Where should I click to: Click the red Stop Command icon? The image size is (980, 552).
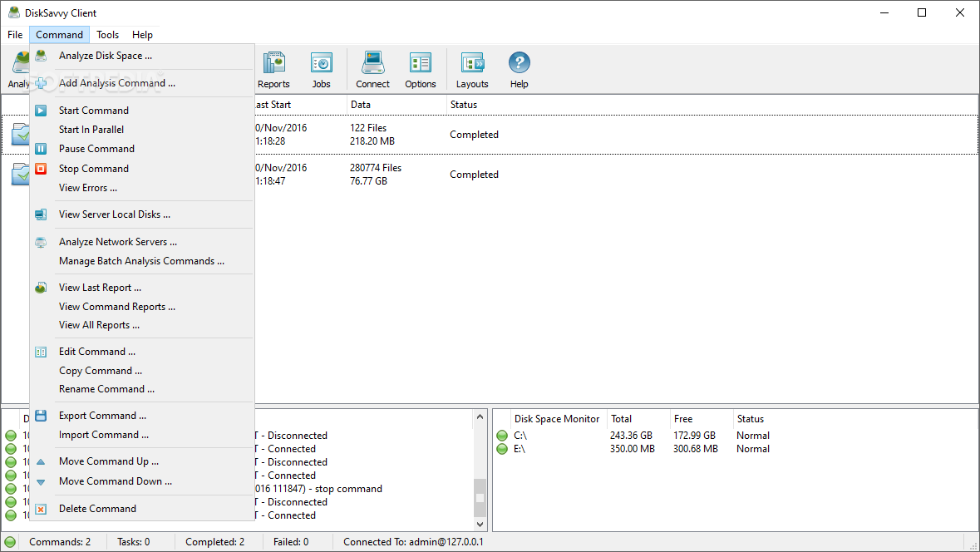(41, 169)
